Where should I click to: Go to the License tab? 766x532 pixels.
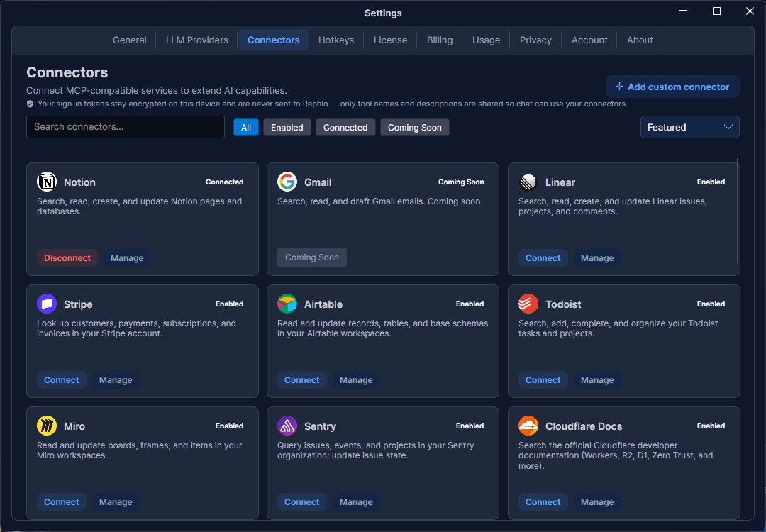point(390,40)
